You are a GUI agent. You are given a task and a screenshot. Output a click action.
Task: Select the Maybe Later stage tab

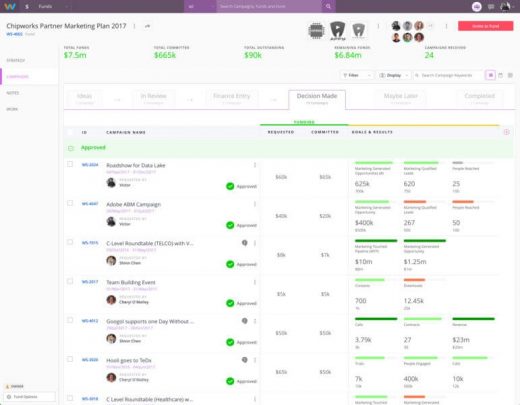coord(401,99)
